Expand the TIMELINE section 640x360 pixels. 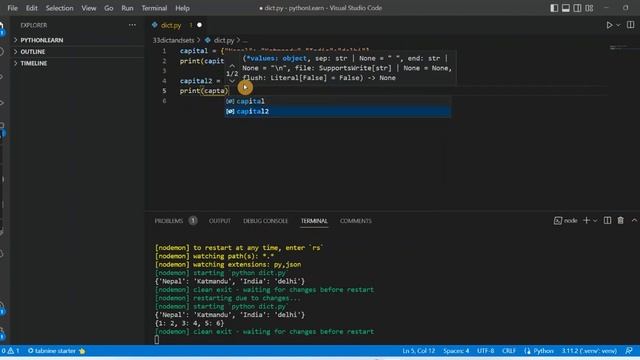point(78,63)
